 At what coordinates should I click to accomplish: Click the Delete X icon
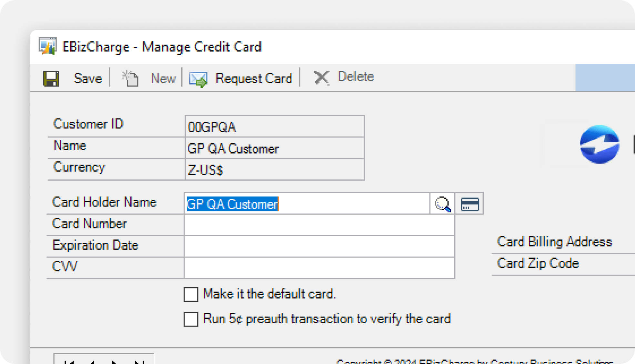321,77
